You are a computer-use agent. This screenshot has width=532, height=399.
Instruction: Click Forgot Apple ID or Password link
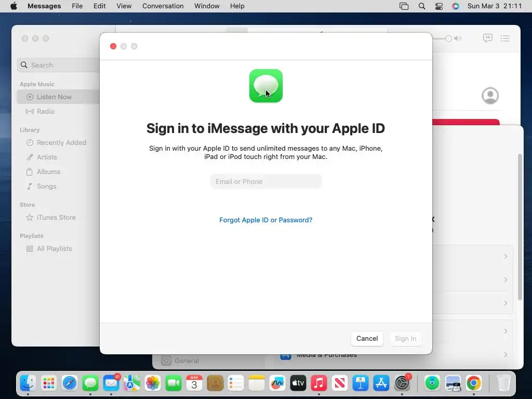tap(265, 220)
